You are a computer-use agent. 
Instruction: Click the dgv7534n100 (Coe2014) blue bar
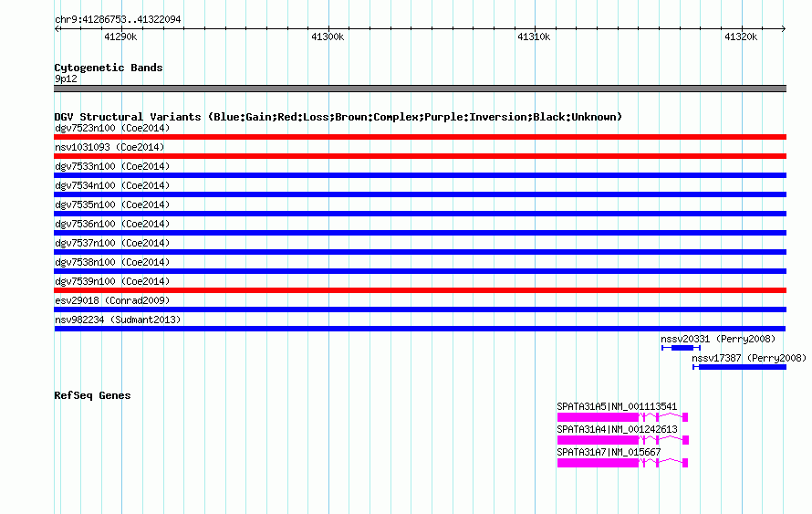[420, 194]
